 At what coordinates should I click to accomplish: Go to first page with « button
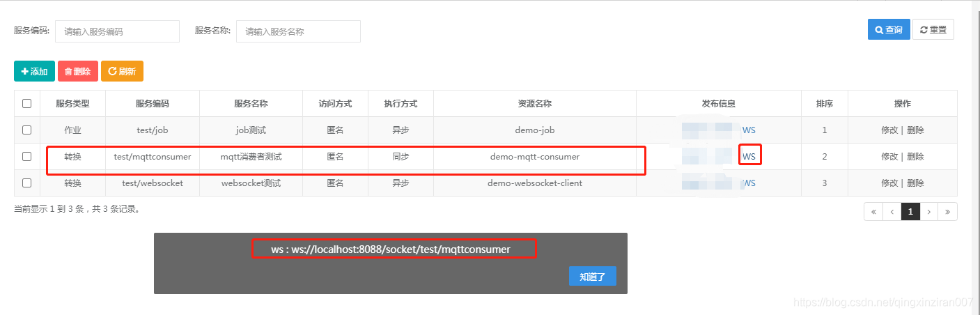coord(873,211)
